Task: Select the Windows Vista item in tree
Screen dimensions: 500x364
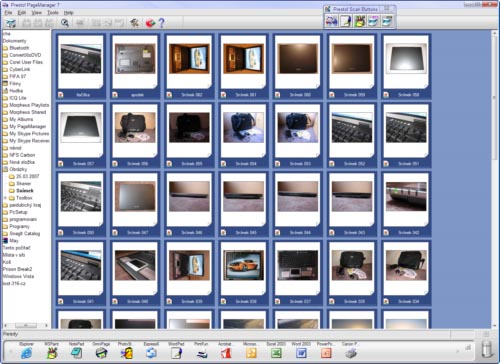Action: point(18,276)
